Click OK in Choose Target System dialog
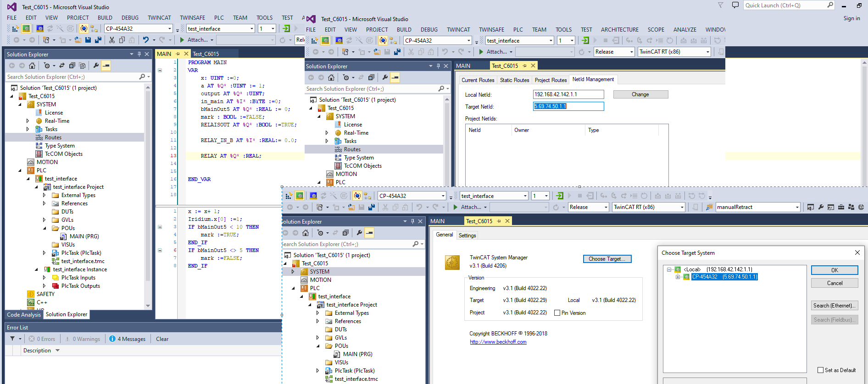 pos(835,270)
